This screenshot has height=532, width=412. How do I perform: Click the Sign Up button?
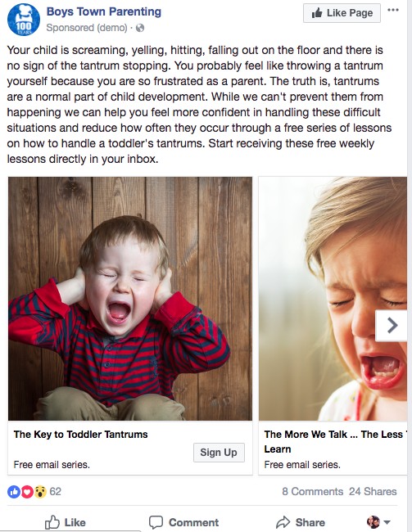[x=219, y=453]
